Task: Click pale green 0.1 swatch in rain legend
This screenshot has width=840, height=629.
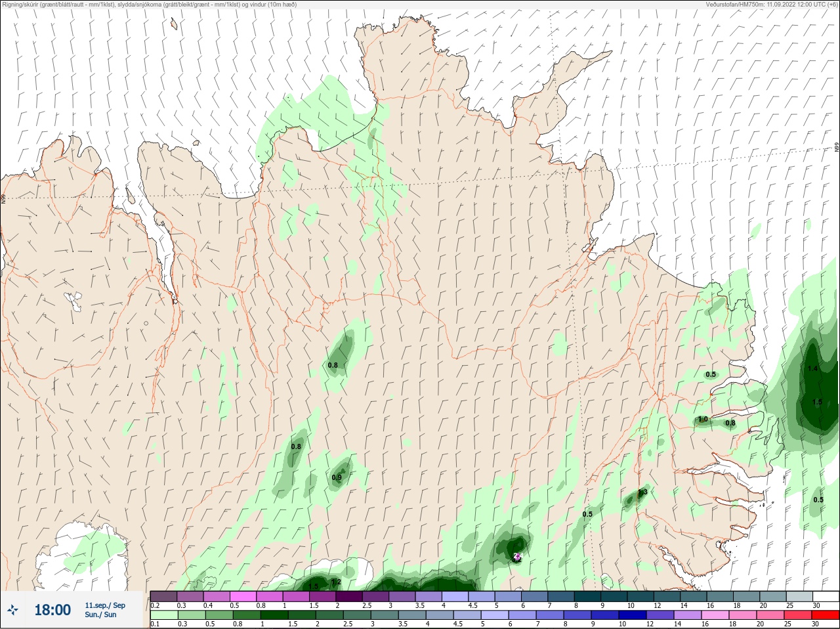Action: tap(163, 615)
